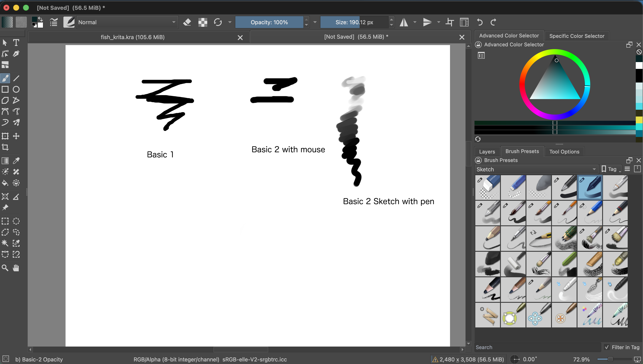Toggle the Filter in Tag checkbox
The image size is (643, 364).
(607, 347)
